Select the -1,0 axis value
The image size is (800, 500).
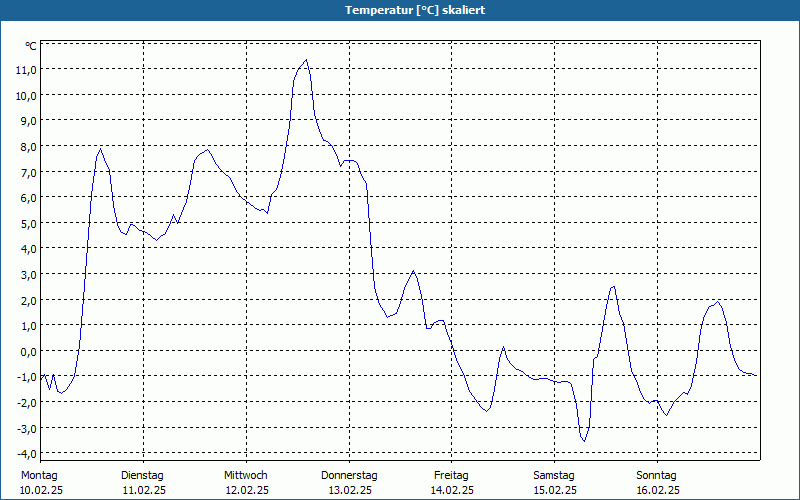(x=26, y=377)
